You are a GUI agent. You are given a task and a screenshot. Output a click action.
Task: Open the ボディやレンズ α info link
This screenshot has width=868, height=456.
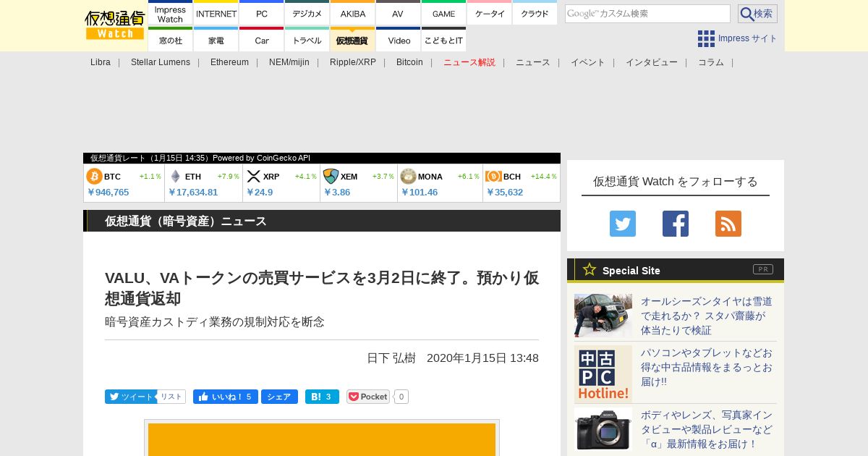tap(707, 429)
